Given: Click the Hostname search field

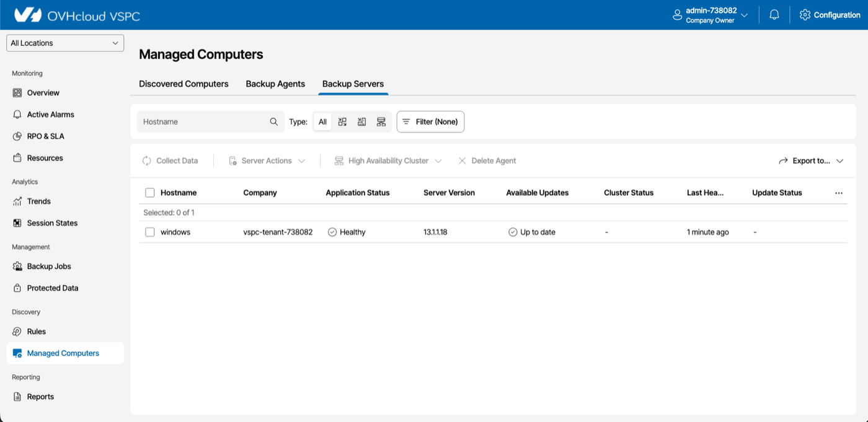Looking at the screenshot, I should point(211,121).
